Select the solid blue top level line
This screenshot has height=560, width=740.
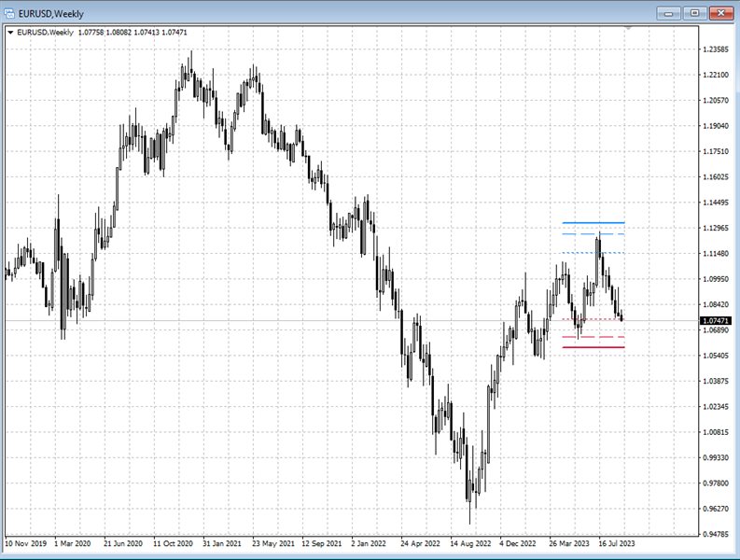click(593, 222)
